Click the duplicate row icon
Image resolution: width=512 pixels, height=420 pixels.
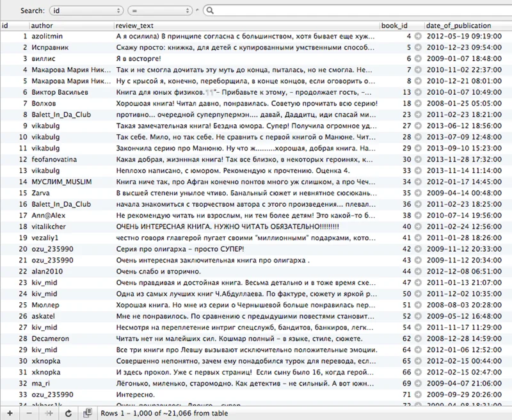pyautogui.click(x=49, y=413)
